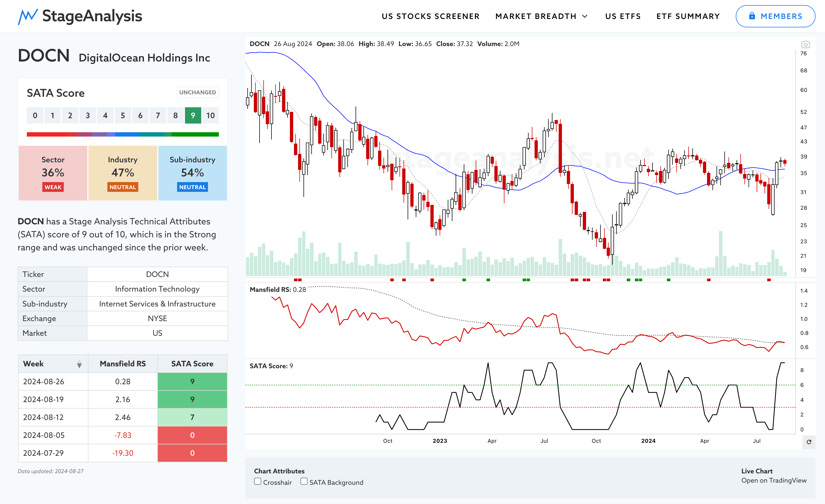Click the lock icon in Members button
This screenshot has height=504, width=825.
click(x=752, y=16)
